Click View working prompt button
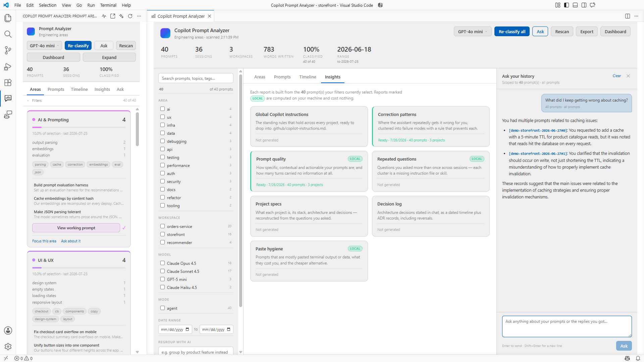The image size is (644, 362). point(76,228)
